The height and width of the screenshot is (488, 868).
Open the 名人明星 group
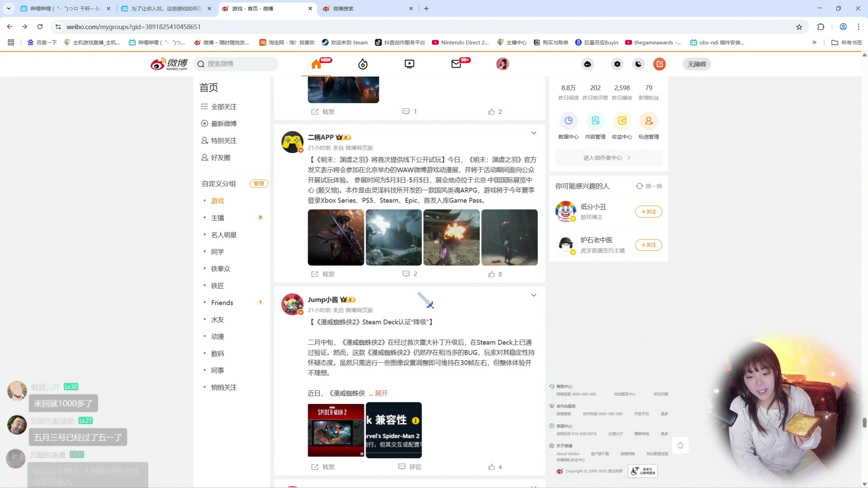coord(224,235)
